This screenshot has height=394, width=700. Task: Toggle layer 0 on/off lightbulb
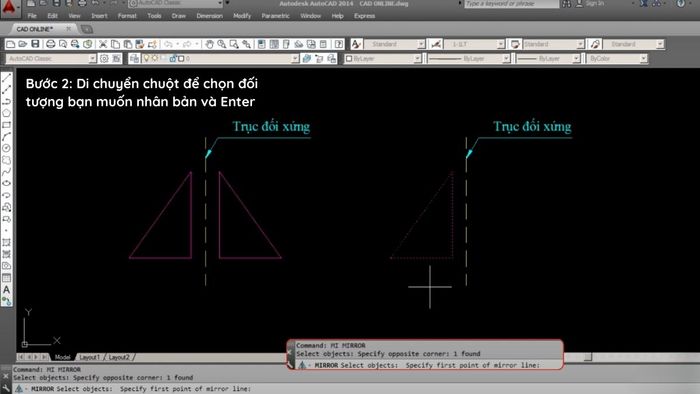[146, 58]
